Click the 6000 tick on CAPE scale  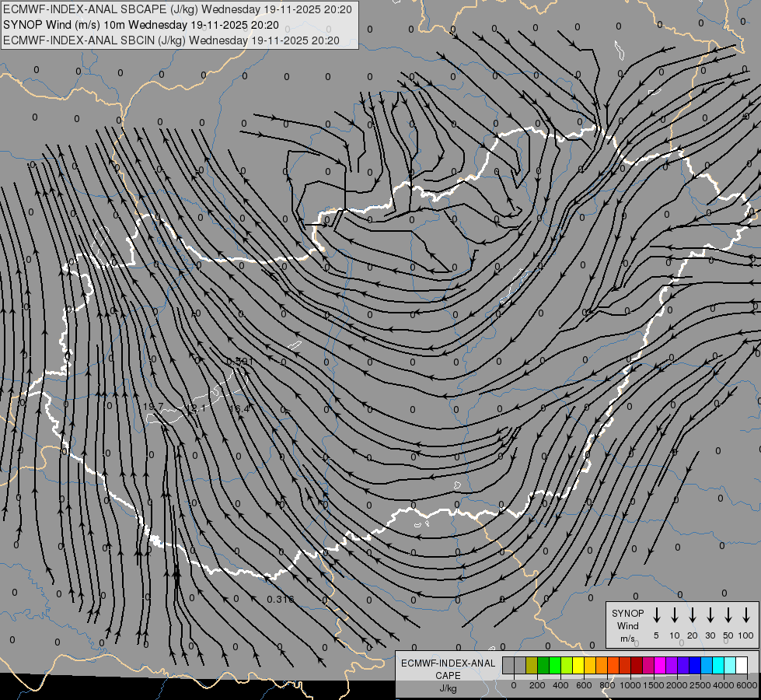tap(747, 685)
